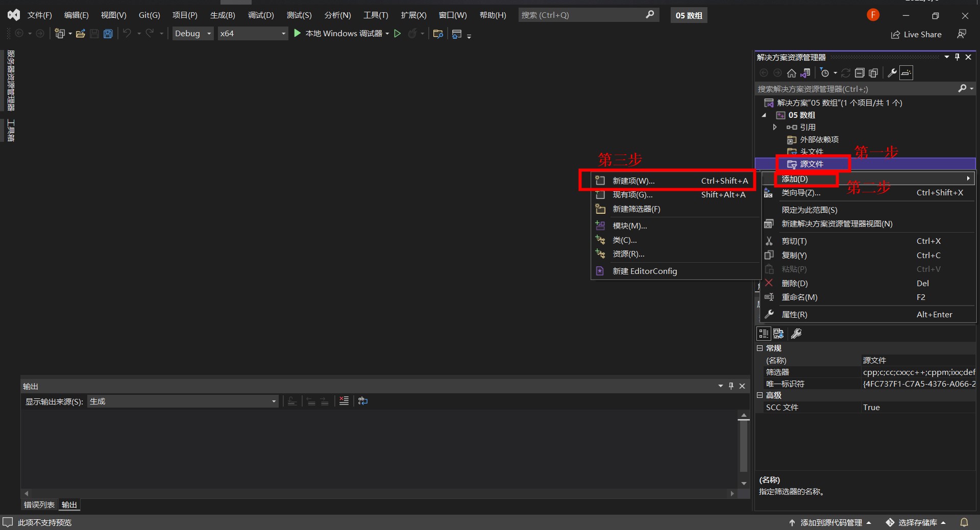980x530 pixels.
Task: Click 添加到源代码管理 in status bar
Action: pyautogui.click(x=830, y=522)
